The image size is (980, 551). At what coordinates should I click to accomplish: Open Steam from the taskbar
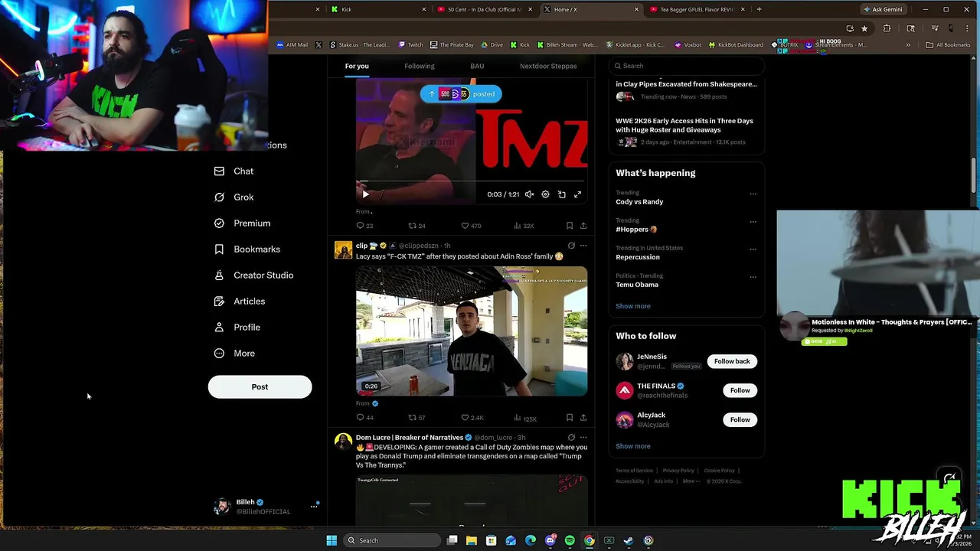pyautogui.click(x=628, y=540)
